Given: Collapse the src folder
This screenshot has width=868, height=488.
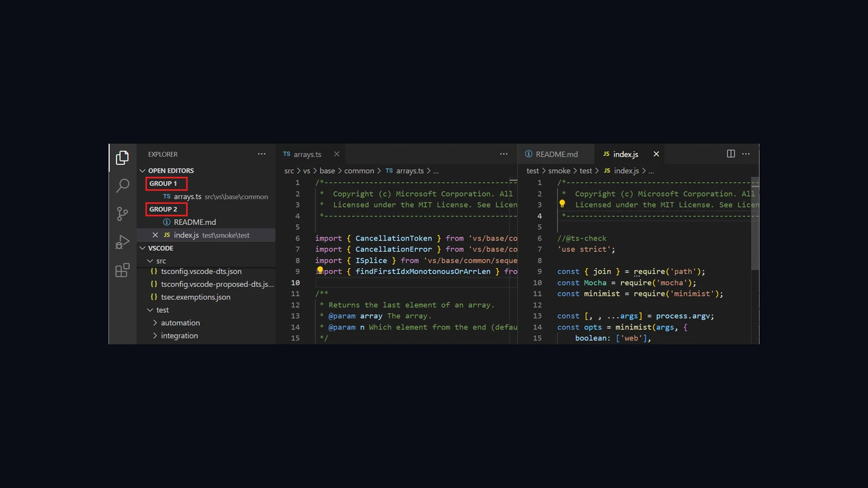Looking at the screenshot, I should pyautogui.click(x=150, y=261).
